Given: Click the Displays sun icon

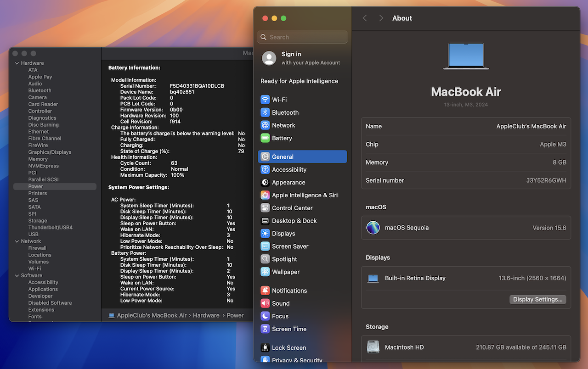Looking at the screenshot, I should (265, 234).
